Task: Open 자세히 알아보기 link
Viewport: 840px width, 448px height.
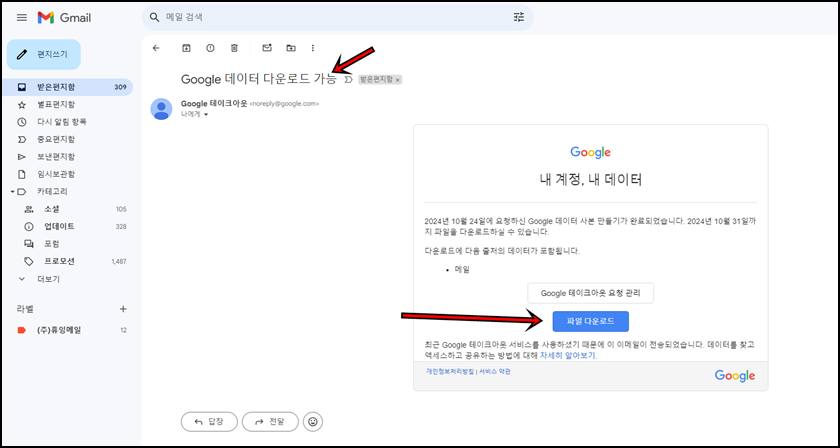Action: [x=568, y=355]
